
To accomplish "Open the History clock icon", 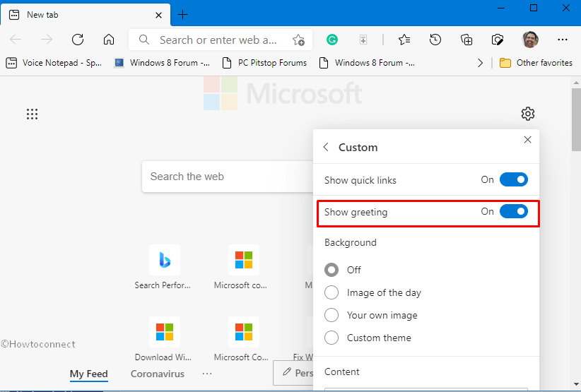I will click(435, 40).
